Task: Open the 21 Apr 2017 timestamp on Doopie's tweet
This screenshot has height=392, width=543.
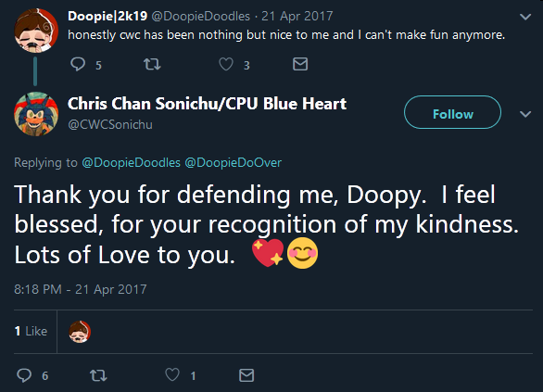Action: tap(297, 16)
